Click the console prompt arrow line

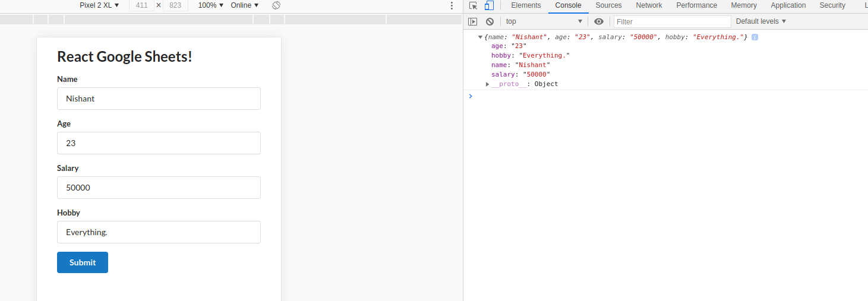[665, 96]
